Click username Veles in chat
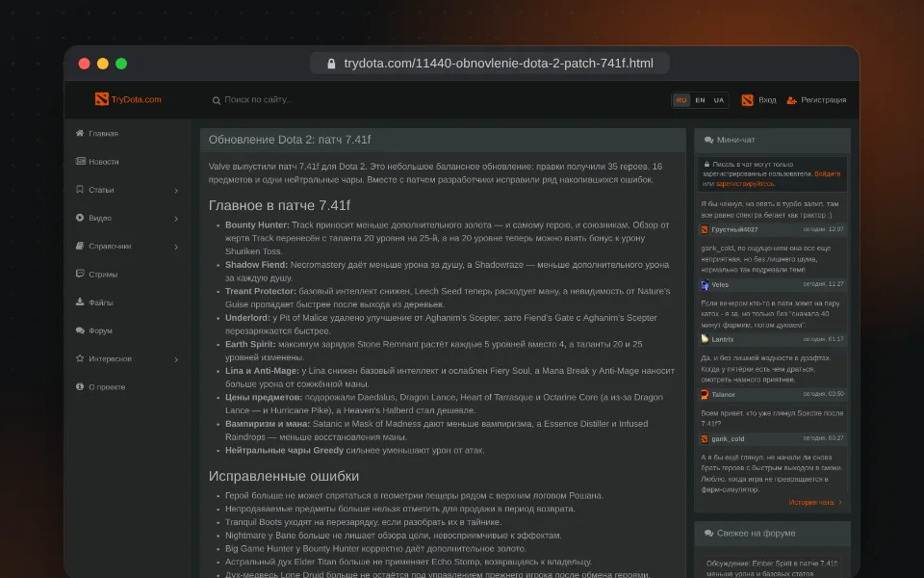This screenshot has height=578, width=924. [720, 285]
